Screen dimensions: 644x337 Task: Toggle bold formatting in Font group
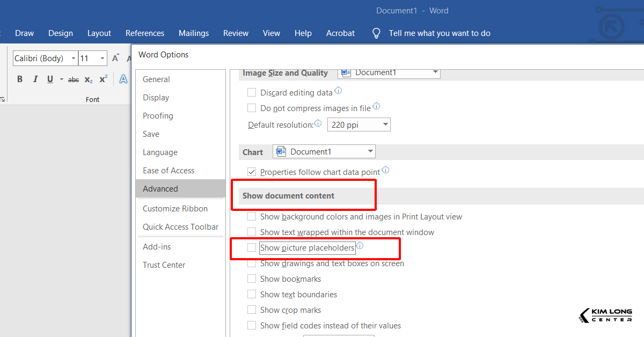[20, 79]
